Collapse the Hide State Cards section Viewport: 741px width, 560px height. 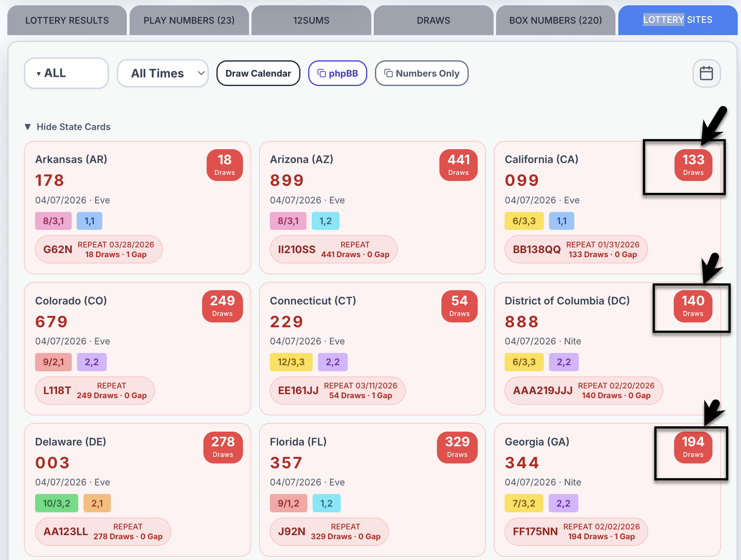coord(68,127)
